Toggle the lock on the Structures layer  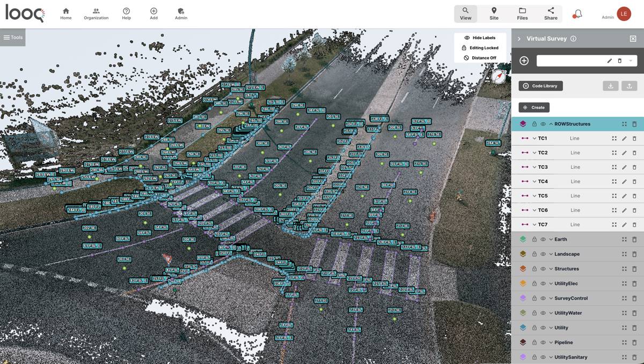click(x=534, y=269)
